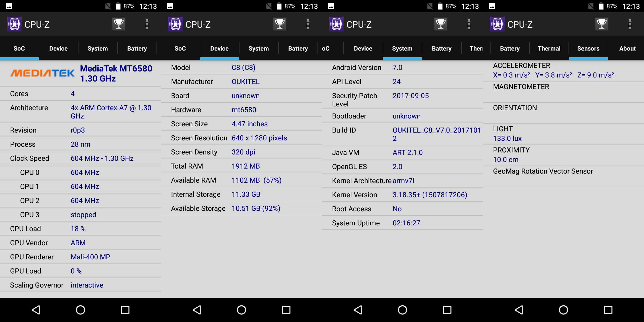The width and height of the screenshot is (644, 322).
Task: Tap the Android home button below the SoC screen
Action: coord(80,310)
